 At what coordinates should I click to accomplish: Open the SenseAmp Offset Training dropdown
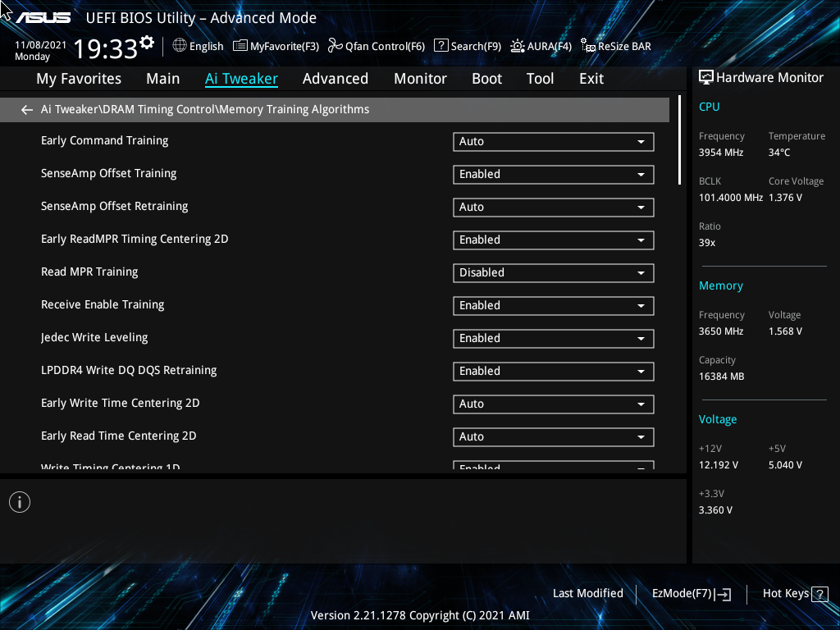pos(554,175)
